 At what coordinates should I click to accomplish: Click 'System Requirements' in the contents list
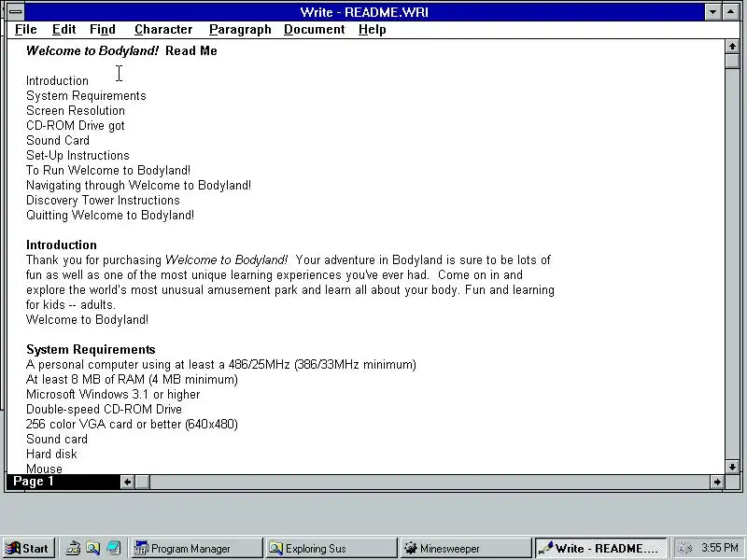coord(86,96)
